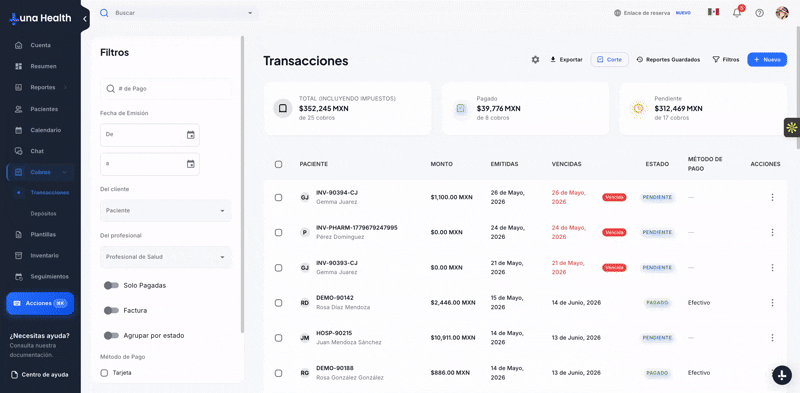The width and height of the screenshot is (800, 393).
Task: Enable the Agrupar por estado toggle
Action: coord(111,335)
